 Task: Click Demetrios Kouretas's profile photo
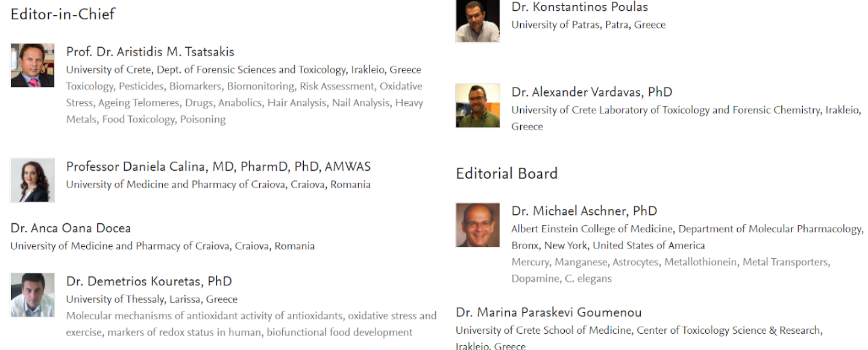tap(33, 294)
